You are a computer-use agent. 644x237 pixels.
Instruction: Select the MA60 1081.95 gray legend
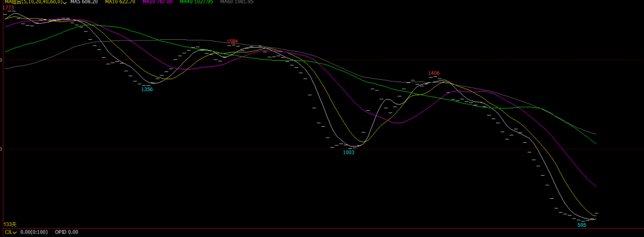237,2
